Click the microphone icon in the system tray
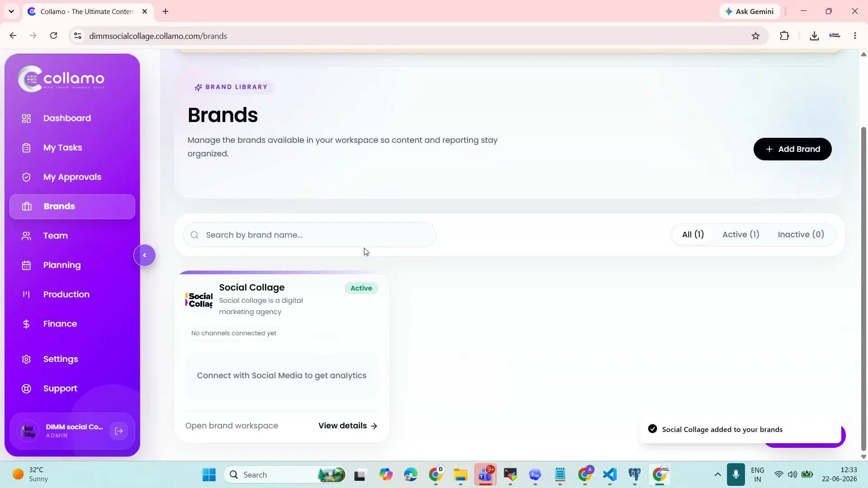 (736, 475)
